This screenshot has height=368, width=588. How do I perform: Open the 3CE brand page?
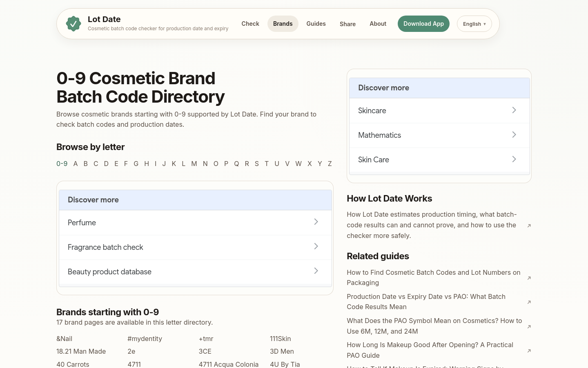click(205, 351)
